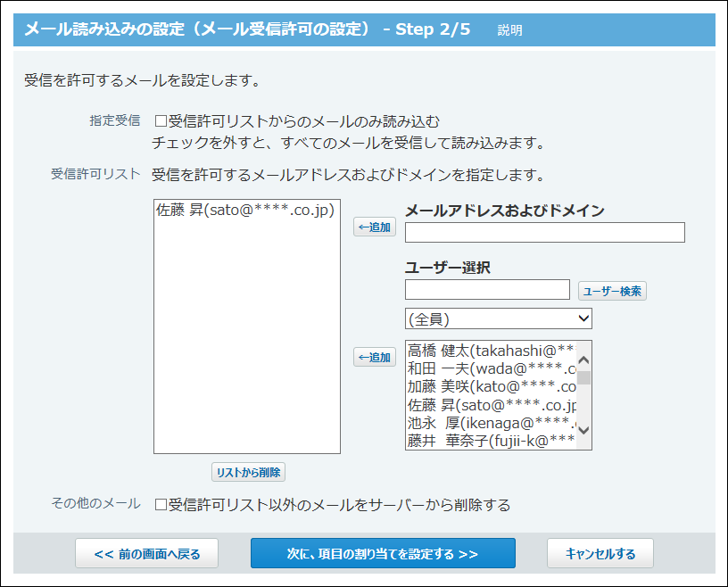Open the (全員) group dropdown
728x587 pixels.
click(498, 318)
